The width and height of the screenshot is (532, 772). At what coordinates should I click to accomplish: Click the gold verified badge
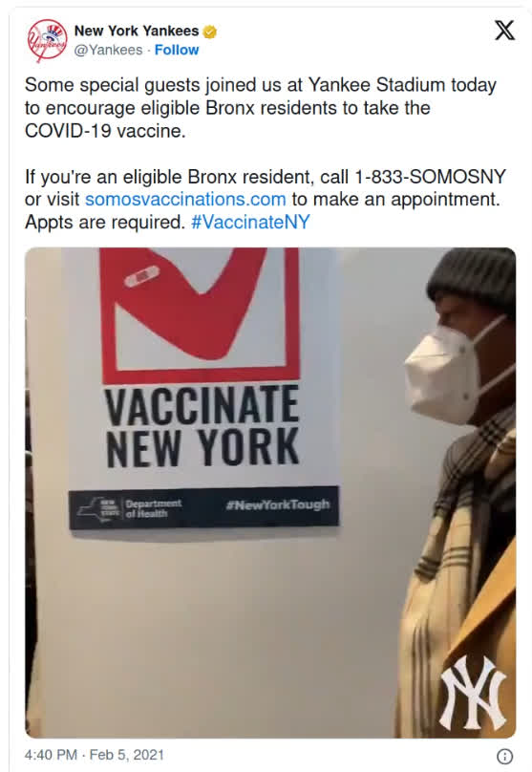(210, 32)
